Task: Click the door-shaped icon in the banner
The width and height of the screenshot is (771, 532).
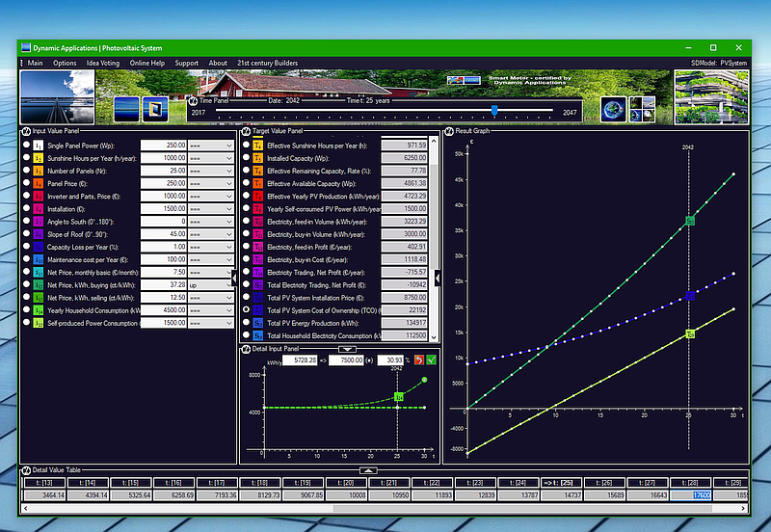Action: tap(155, 109)
